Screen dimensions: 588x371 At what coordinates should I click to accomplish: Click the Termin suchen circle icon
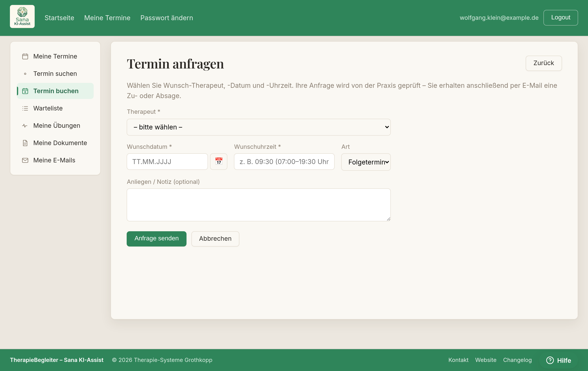(x=25, y=74)
